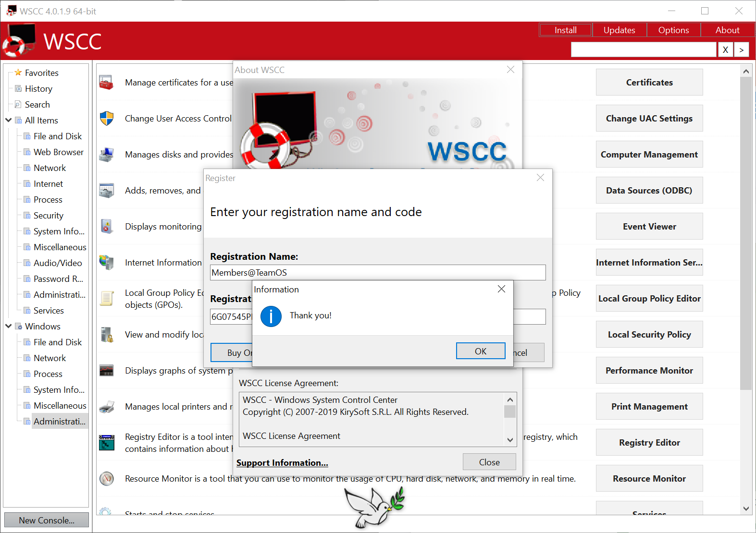The height and width of the screenshot is (533, 756).
Task: Click the blue info icon in Information dialog
Action: [x=271, y=316]
